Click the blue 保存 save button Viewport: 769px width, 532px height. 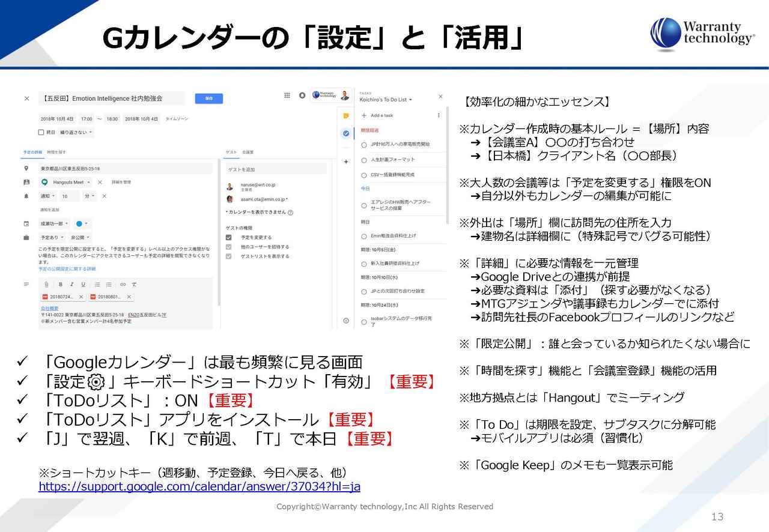(209, 98)
